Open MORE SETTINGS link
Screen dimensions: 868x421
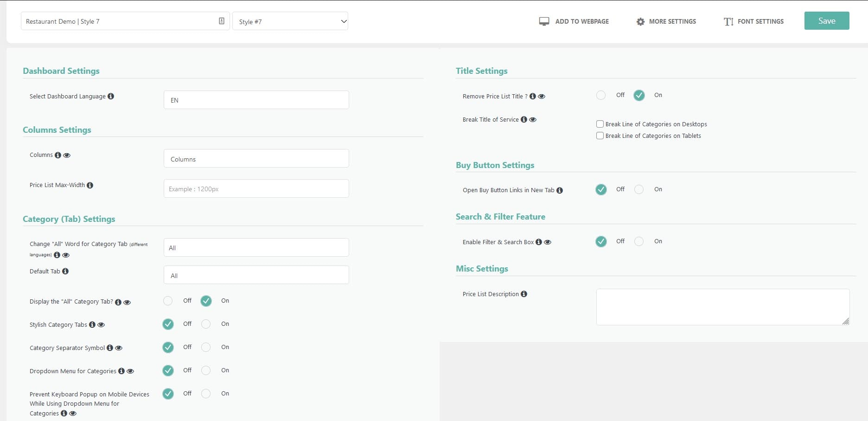coord(666,21)
